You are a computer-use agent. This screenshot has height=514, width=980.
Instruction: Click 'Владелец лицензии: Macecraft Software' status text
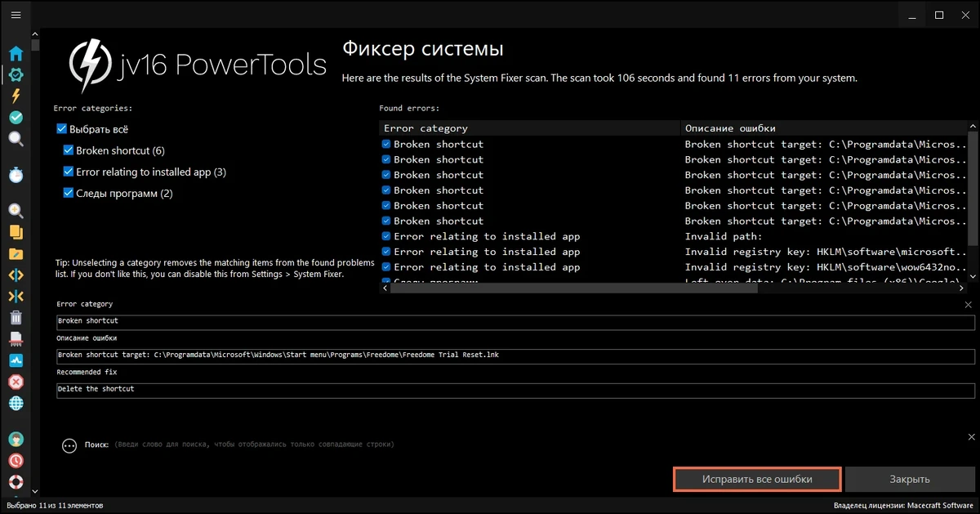pos(905,506)
